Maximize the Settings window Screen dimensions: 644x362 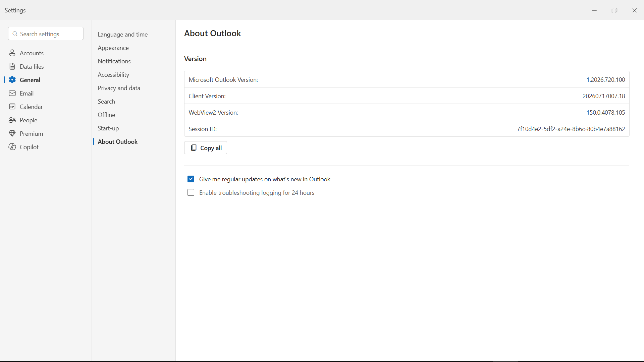click(614, 10)
